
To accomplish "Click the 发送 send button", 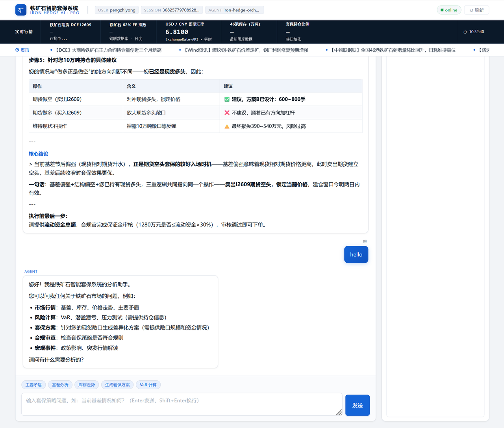I will pos(358,405).
